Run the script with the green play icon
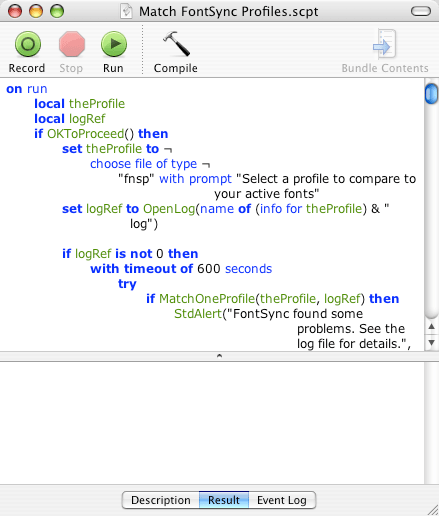This screenshot has height=516, width=439. tap(114, 44)
